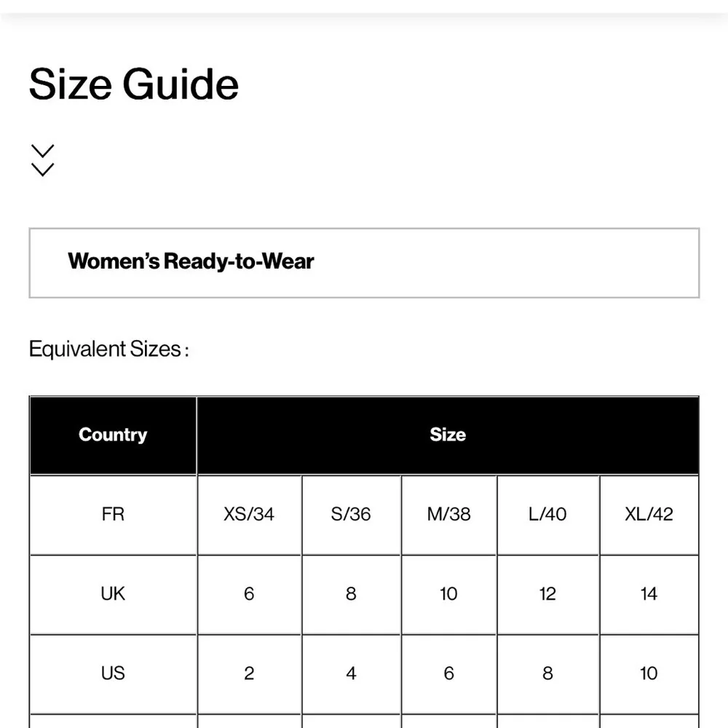Click the US country row label

[x=113, y=673]
